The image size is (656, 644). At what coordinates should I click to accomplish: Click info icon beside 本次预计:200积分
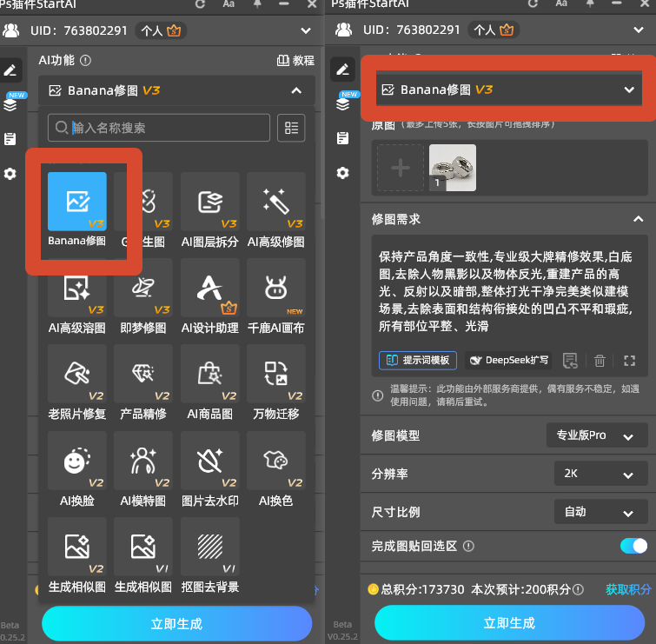(578, 589)
